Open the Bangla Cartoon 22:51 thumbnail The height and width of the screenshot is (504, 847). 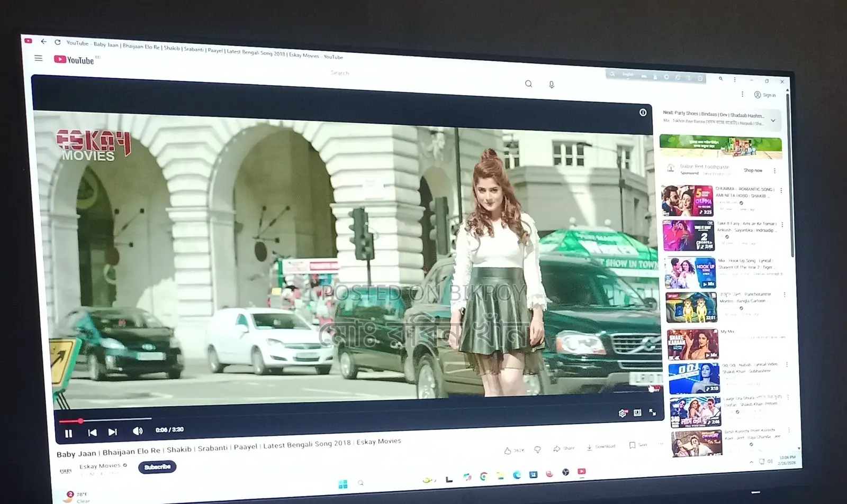692,307
